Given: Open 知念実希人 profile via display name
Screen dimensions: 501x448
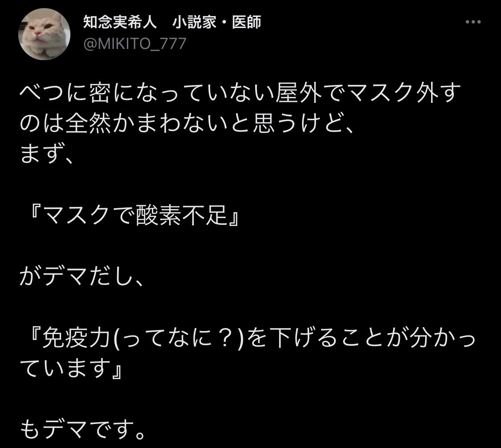Looking at the screenshot, I should click(x=120, y=22).
